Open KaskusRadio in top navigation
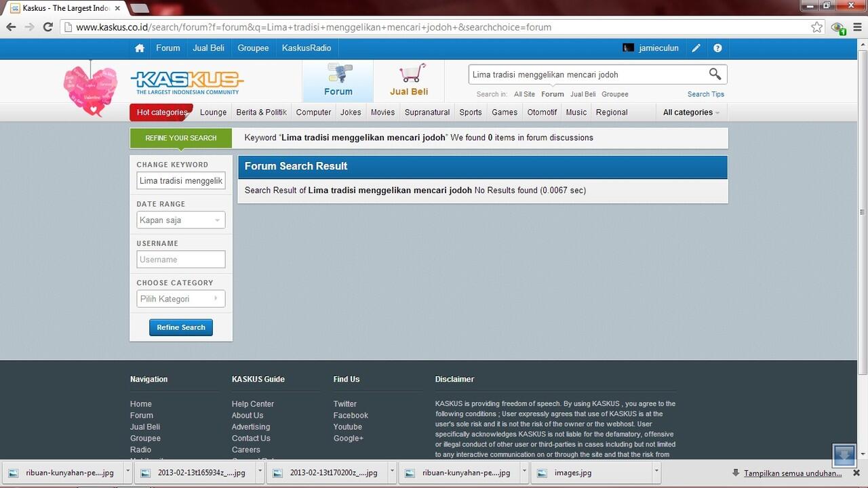 click(307, 48)
